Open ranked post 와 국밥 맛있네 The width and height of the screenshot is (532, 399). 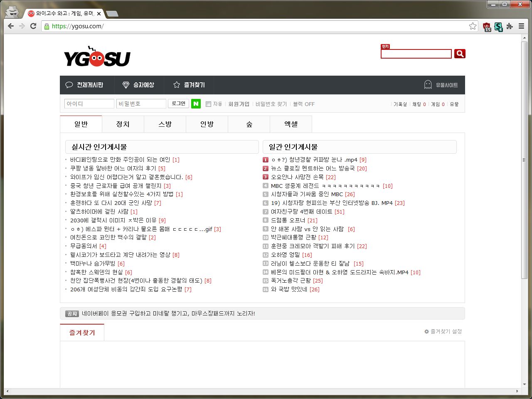tap(289, 289)
